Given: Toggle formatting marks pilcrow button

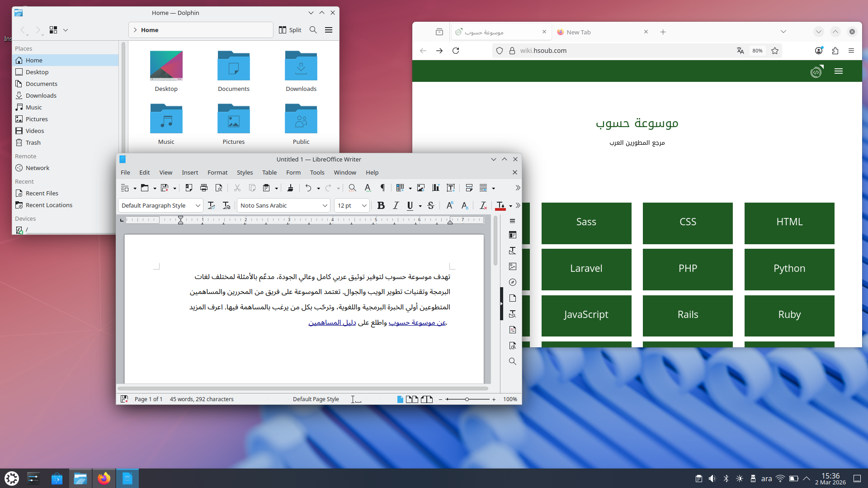Looking at the screenshot, I should [x=382, y=188].
